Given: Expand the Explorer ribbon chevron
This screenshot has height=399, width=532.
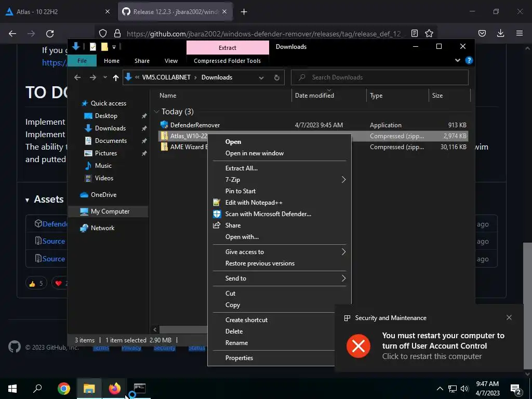Looking at the screenshot, I should (457, 60).
